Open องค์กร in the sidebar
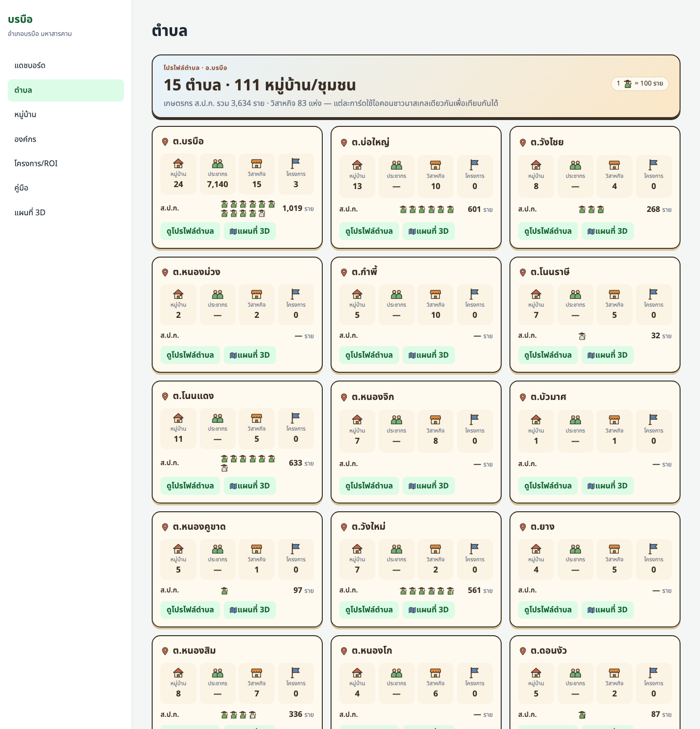The image size is (700, 729). pyautogui.click(x=66, y=139)
